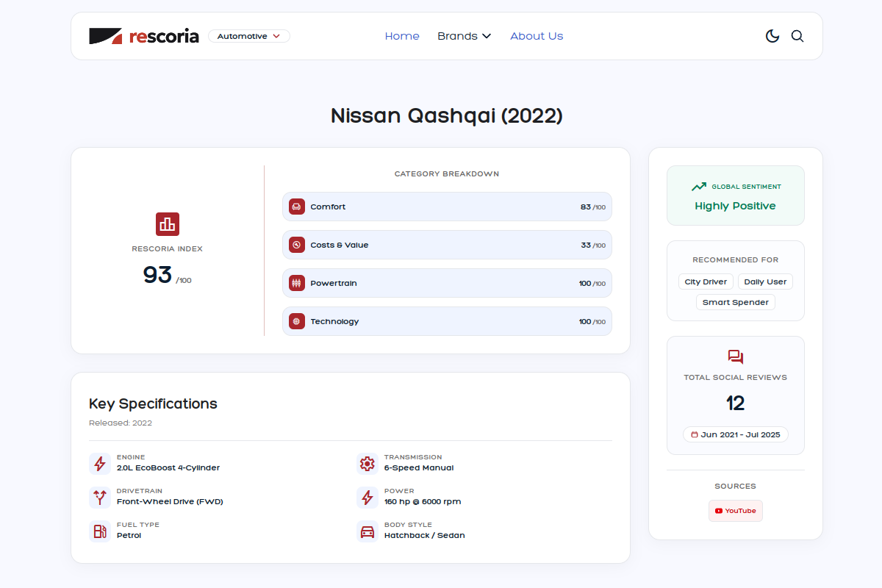
Task: Click Front-Wheel Drive (FWD) value
Action: pyautogui.click(x=170, y=502)
